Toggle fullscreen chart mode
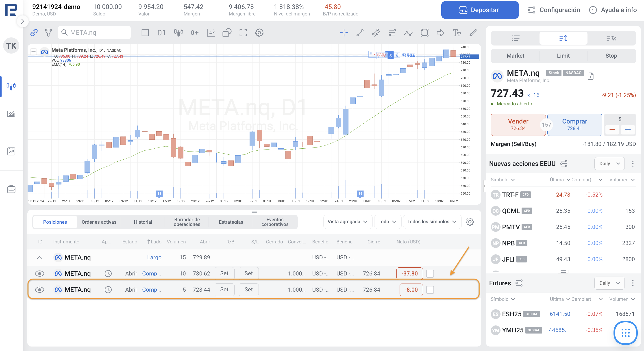 click(x=243, y=32)
